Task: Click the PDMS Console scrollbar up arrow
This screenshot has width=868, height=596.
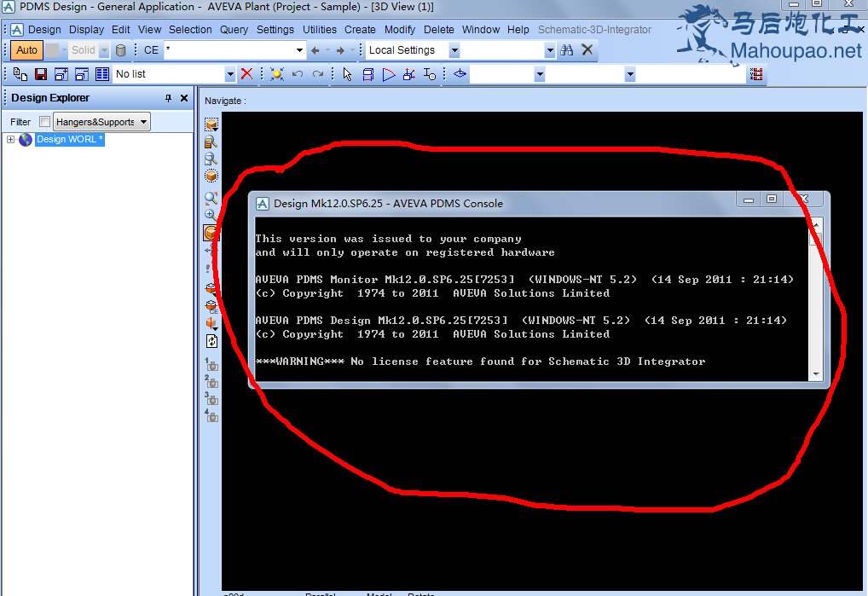Action: [816, 223]
